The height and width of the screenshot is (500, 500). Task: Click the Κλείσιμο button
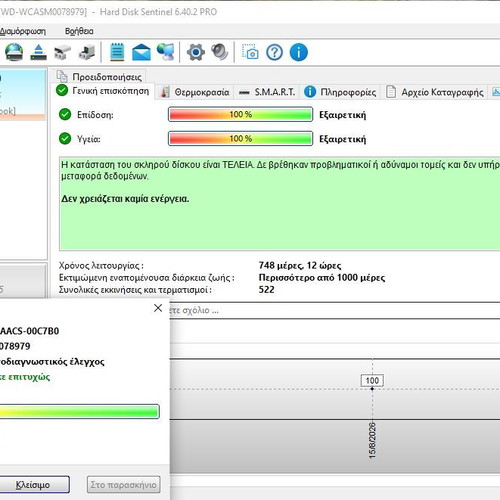pos(33,485)
